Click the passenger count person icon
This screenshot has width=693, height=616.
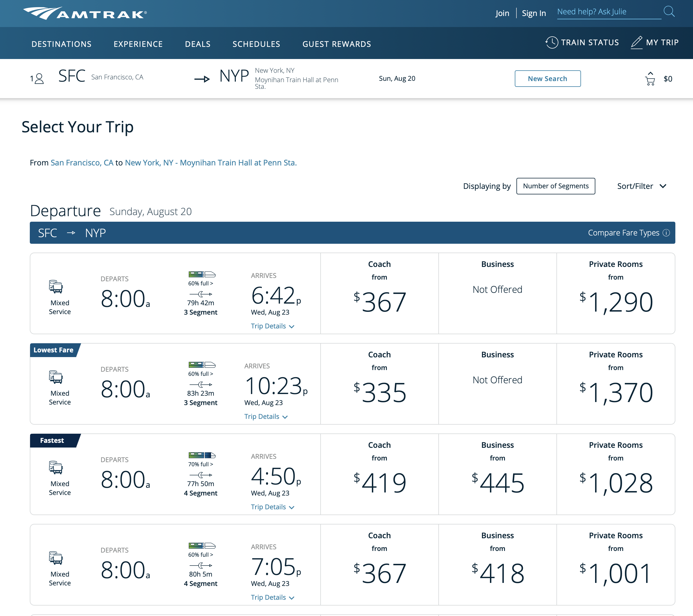[39, 79]
